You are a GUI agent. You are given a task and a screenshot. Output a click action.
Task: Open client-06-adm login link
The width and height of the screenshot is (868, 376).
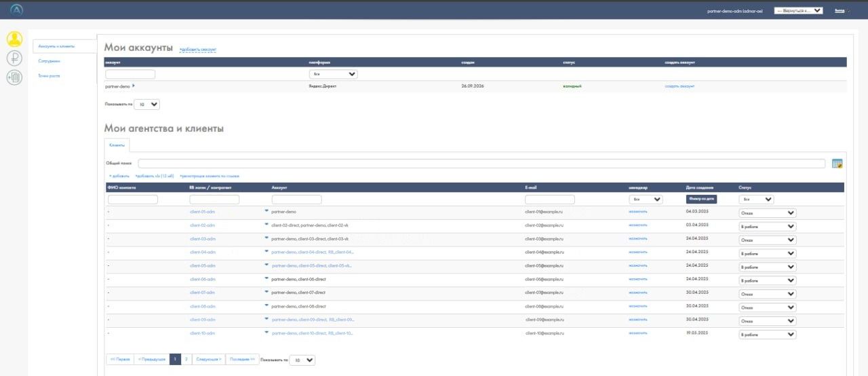tap(203, 279)
